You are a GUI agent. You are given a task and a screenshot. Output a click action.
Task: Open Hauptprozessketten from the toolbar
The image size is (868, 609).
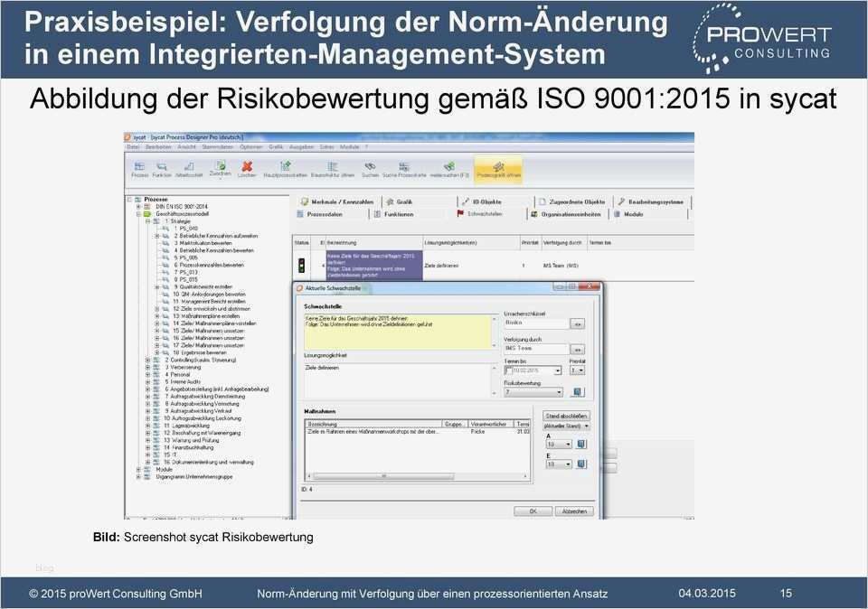(285, 166)
